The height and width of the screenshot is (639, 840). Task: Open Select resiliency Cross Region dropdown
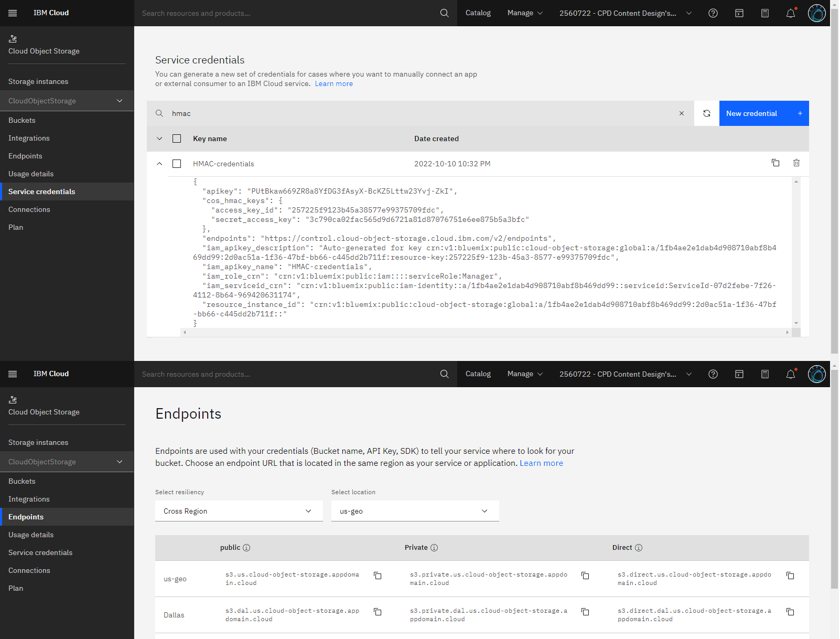tap(239, 511)
